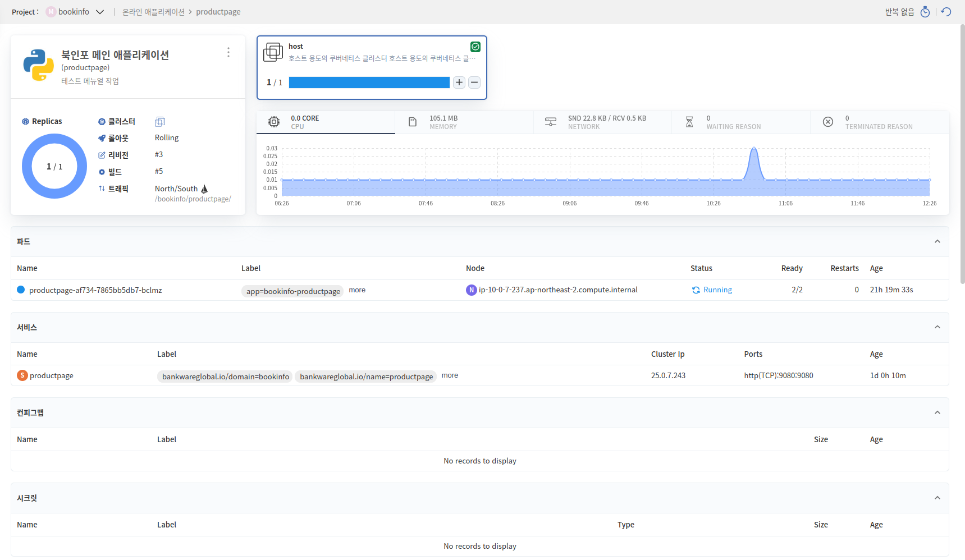Click the reload arrow icon
This screenshot has width=965, height=560.
click(946, 12)
